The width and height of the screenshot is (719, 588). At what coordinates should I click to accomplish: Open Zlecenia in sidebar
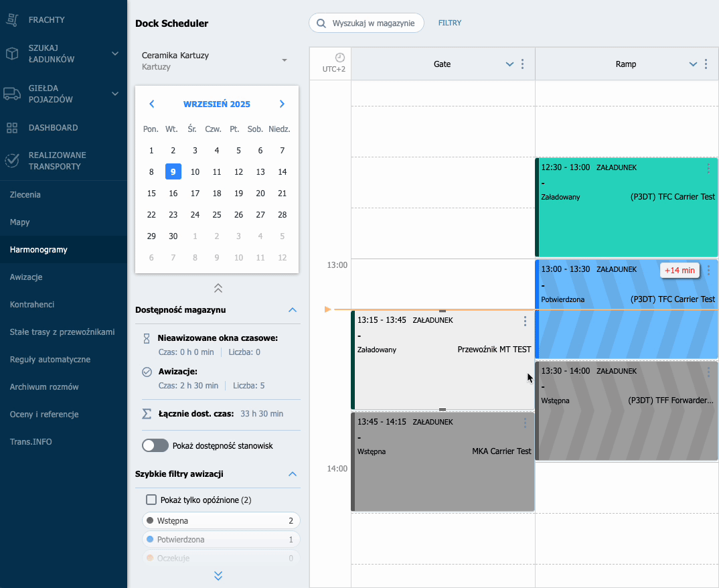pyautogui.click(x=25, y=194)
